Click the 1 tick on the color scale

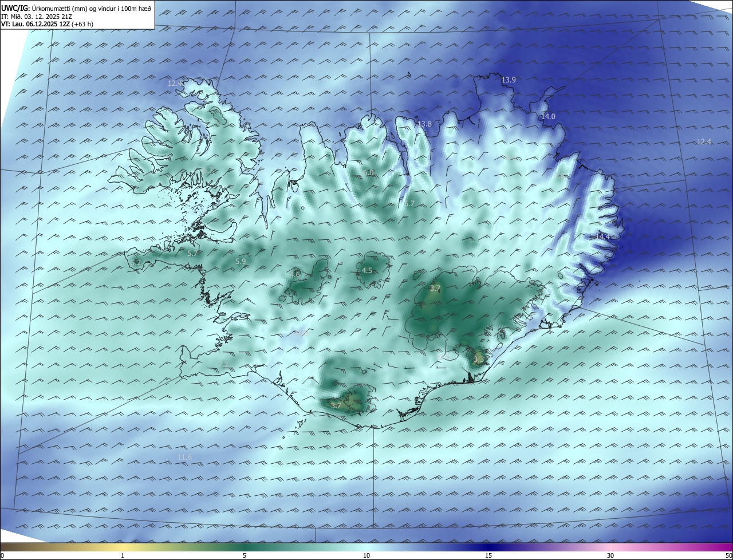[x=123, y=555]
